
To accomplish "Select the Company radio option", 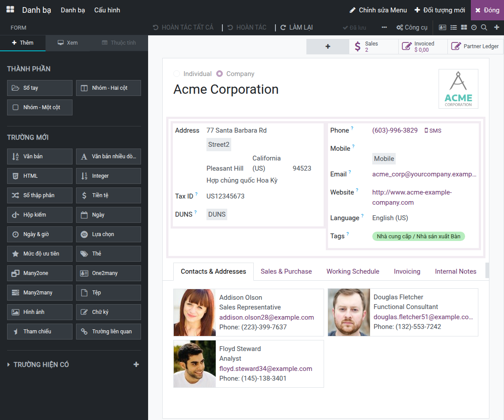I will click(x=220, y=74).
